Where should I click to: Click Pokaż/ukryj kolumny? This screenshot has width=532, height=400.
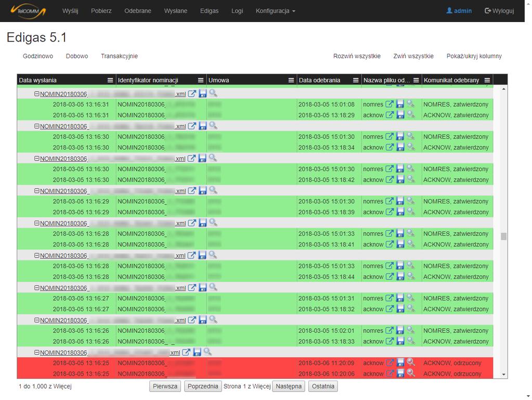tap(474, 56)
